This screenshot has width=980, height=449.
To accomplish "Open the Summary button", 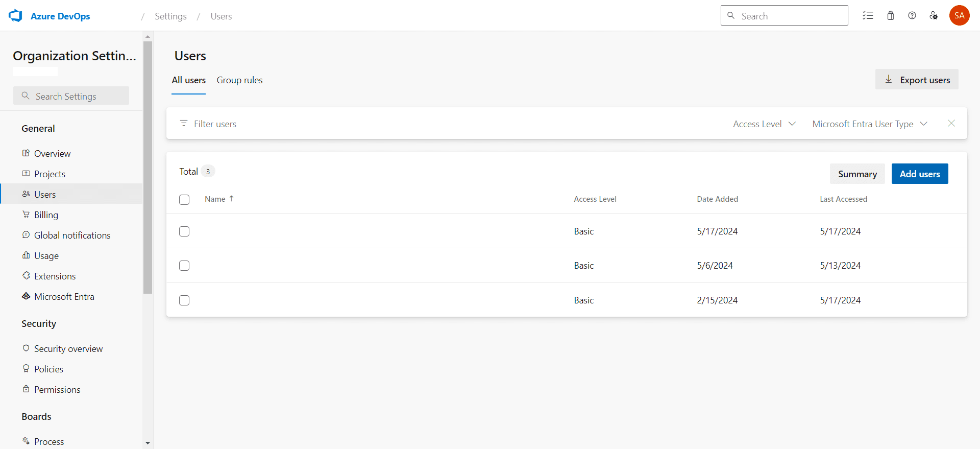I will (x=857, y=174).
